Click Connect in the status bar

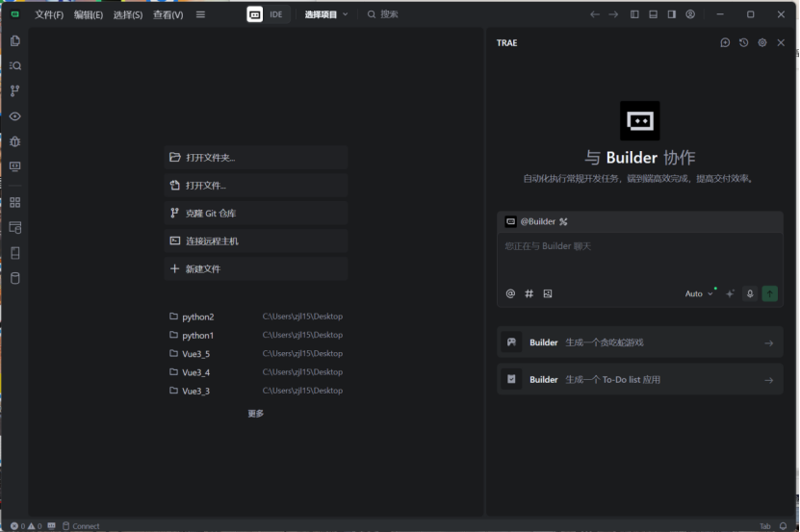pyautogui.click(x=81, y=526)
